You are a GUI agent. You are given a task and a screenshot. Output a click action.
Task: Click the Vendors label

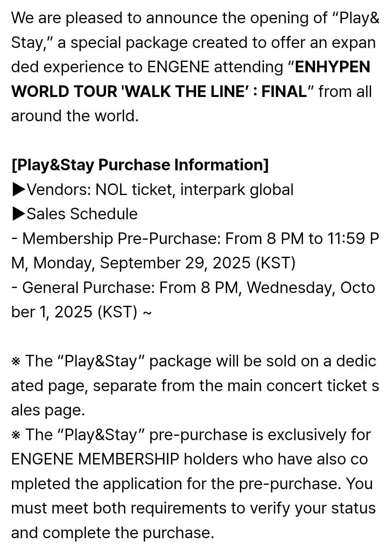[58, 190]
